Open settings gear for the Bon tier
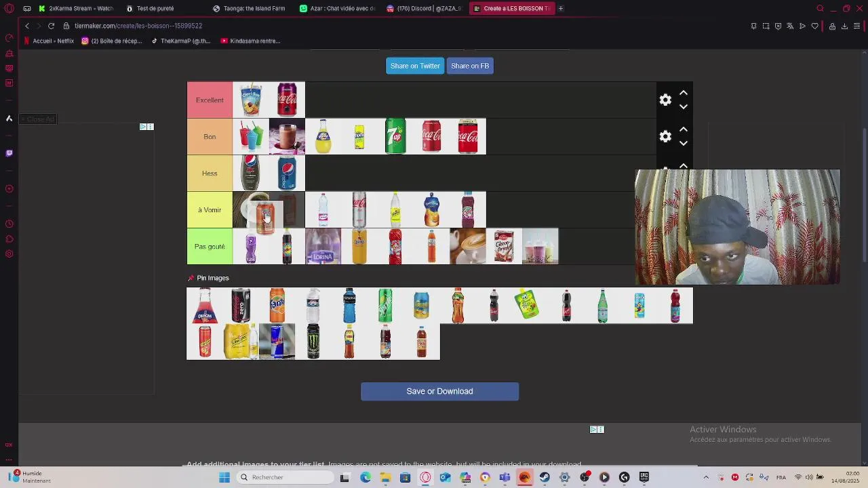The height and width of the screenshot is (488, 868). click(x=665, y=137)
